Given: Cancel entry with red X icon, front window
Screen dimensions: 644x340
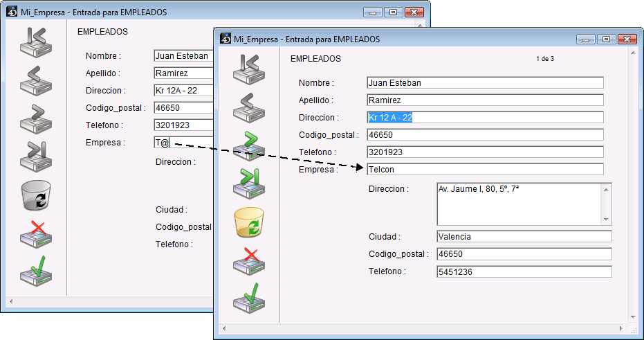Looking at the screenshot, I should click(x=249, y=260).
